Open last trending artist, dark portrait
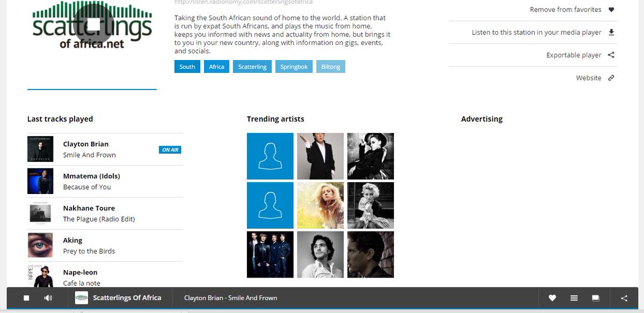644x313 pixels. click(x=370, y=255)
